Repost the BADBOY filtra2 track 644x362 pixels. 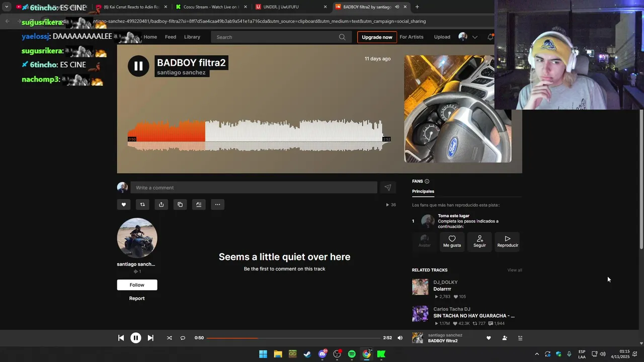[142, 204]
